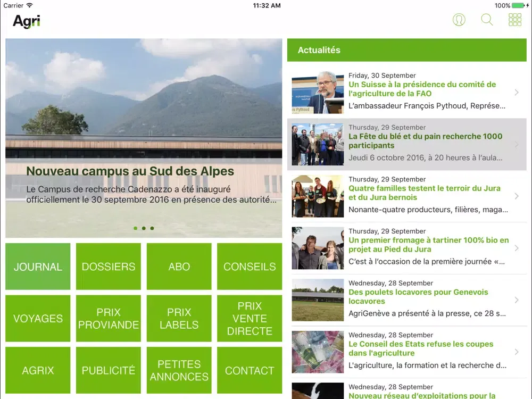Open link La Fête du blé et du pain
The image size is (532, 399).
point(425,141)
